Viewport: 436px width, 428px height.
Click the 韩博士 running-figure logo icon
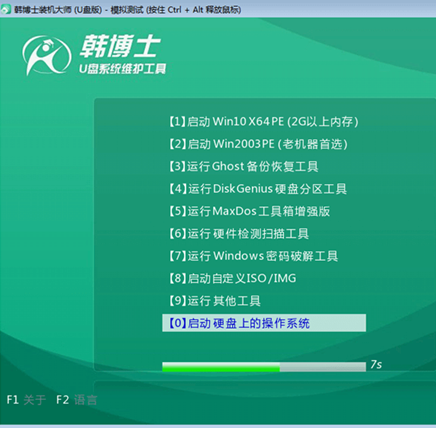pos(47,55)
